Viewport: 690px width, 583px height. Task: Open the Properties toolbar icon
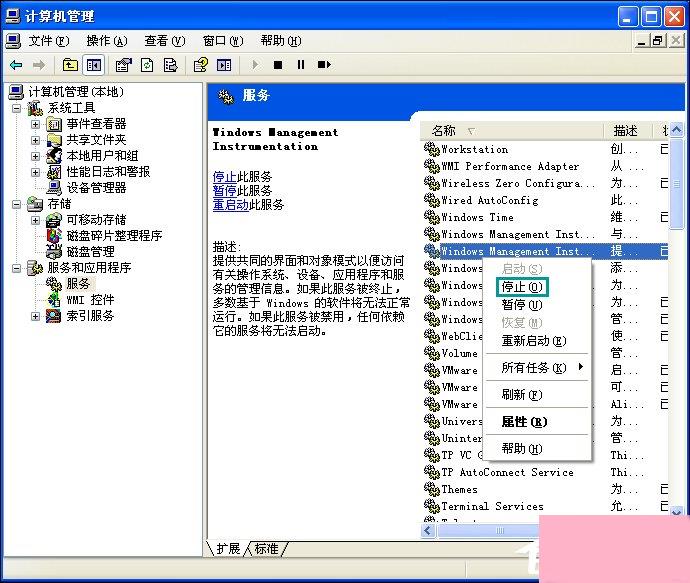(x=124, y=65)
